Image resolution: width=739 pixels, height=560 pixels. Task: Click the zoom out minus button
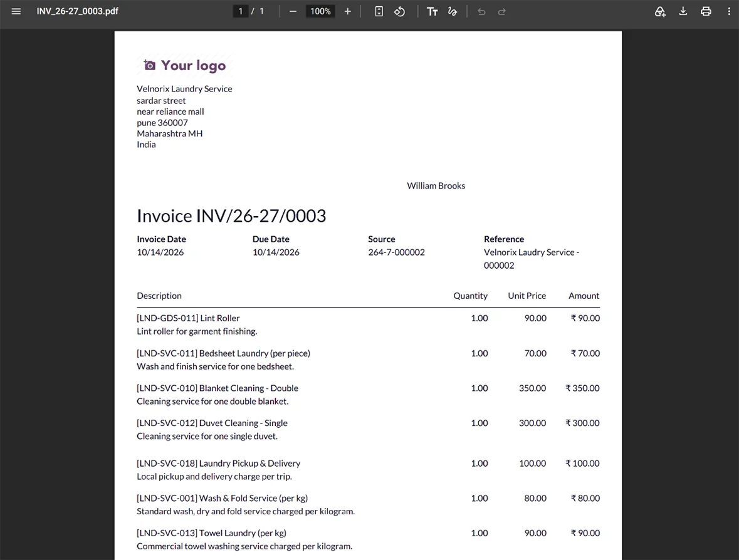(x=293, y=11)
